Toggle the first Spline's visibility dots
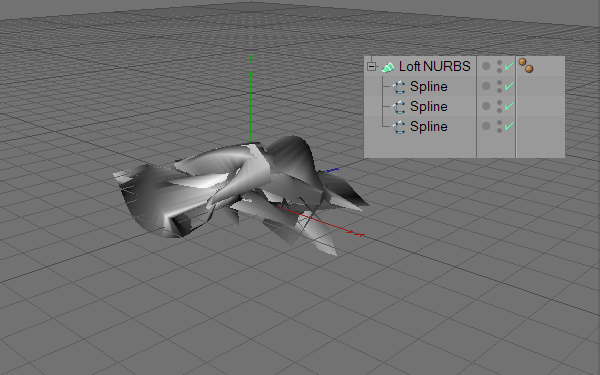 499,86
